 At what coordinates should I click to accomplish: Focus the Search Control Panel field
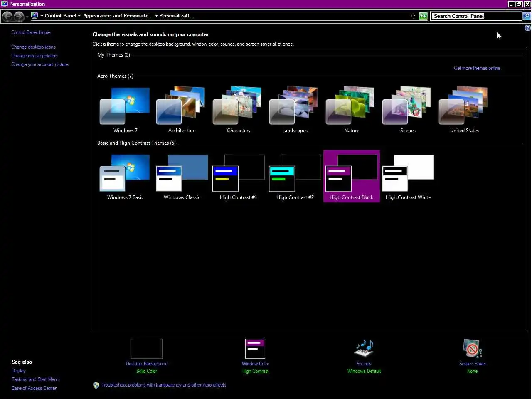(476, 16)
